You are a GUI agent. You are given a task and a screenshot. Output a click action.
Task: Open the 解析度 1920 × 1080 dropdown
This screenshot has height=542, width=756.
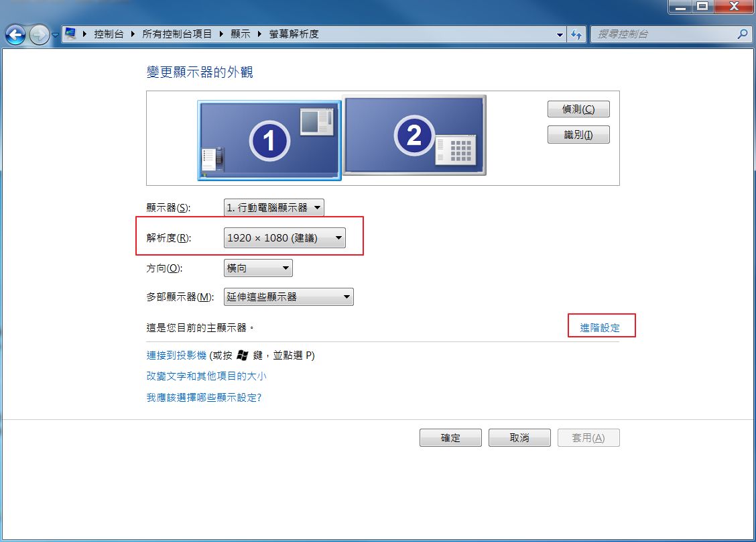click(284, 237)
